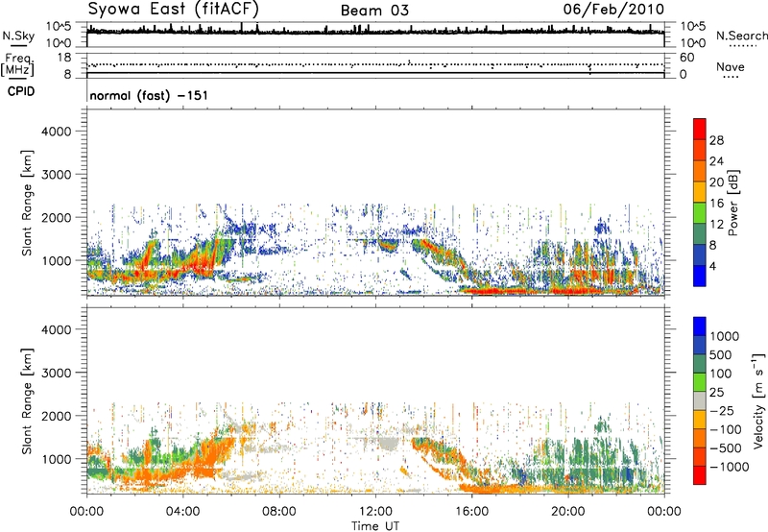The image size is (768, 532).
Task: Click the '16' label on Power colorbar
Action: [x=716, y=204]
